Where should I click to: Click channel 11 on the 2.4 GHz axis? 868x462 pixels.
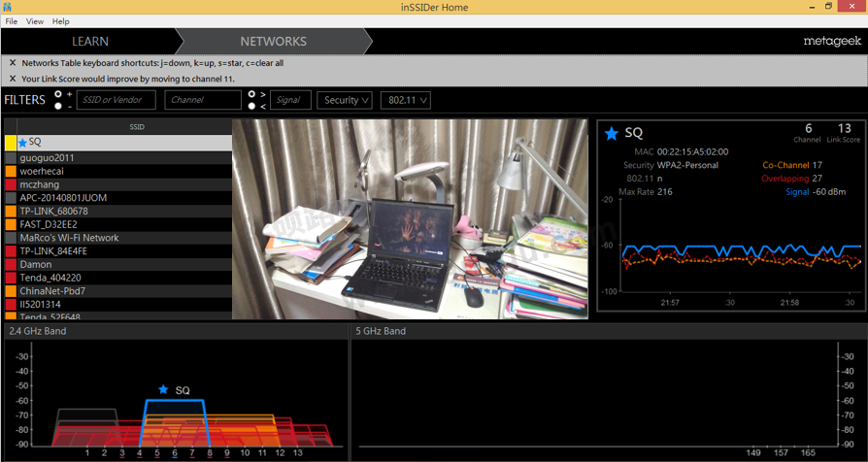pyautogui.click(x=262, y=453)
